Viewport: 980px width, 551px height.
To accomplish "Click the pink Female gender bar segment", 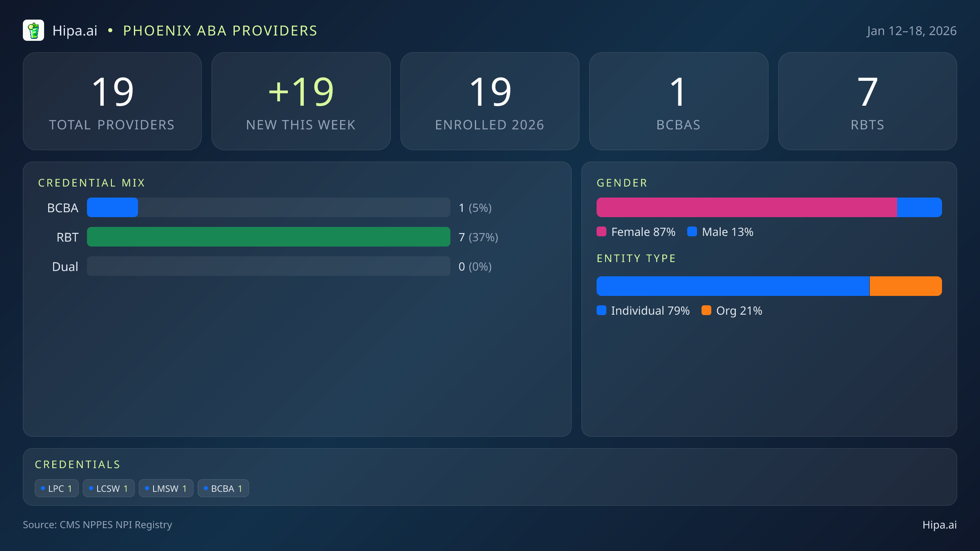I will [x=746, y=208].
